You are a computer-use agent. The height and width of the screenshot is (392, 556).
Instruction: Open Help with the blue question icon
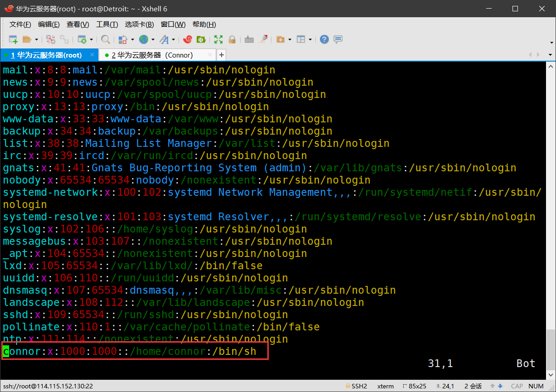[324, 39]
